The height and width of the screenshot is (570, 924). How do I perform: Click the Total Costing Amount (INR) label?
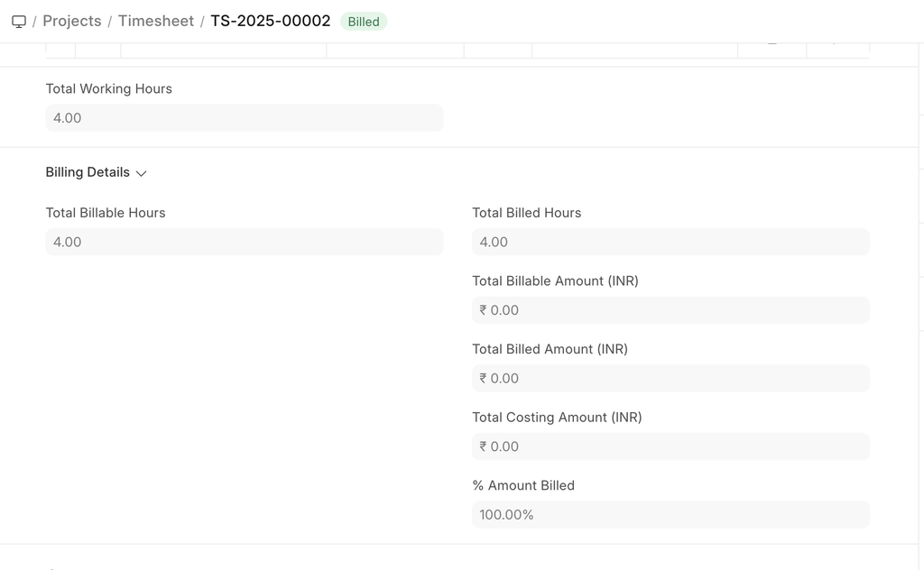[557, 418]
